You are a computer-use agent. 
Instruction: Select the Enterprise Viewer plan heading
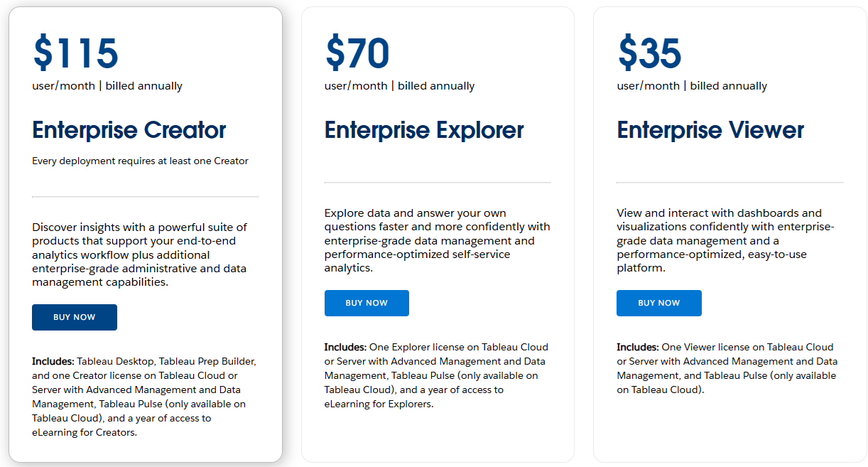tap(710, 130)
